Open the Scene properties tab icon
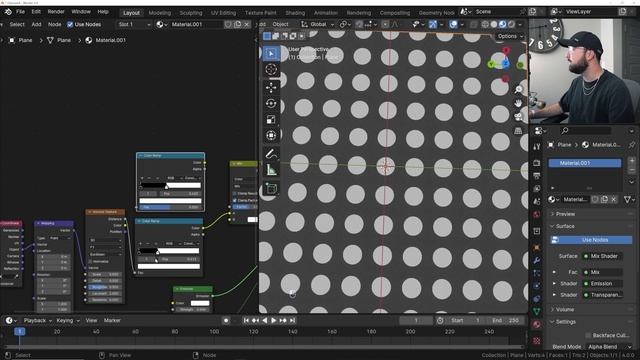640x360 pixels. (537, 201)
